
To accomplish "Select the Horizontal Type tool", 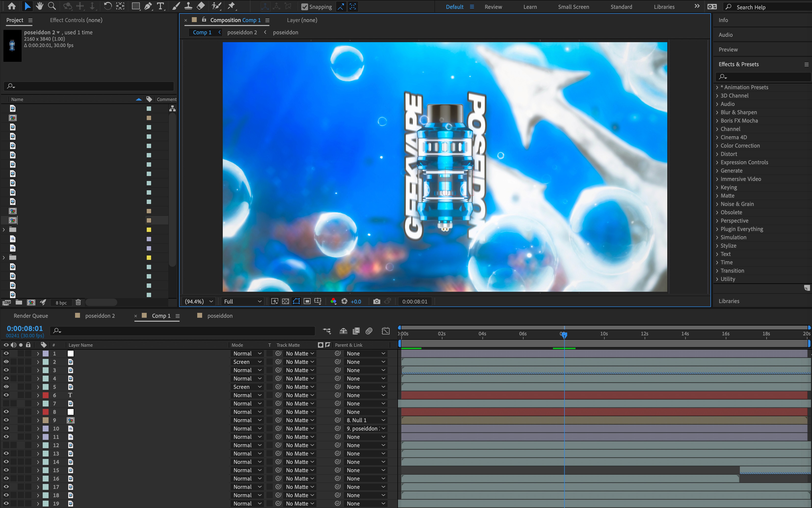I will (161, 6).
